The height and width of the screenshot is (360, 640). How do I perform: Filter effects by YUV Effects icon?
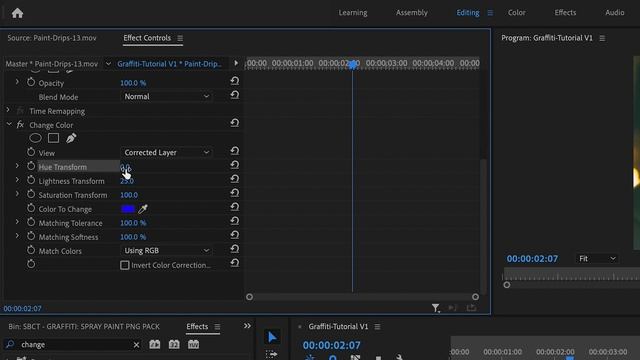click(x=193, y=344)
